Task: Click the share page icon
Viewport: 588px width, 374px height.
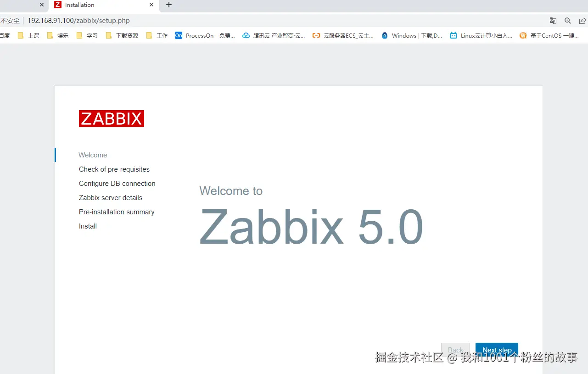Action: 582,21
